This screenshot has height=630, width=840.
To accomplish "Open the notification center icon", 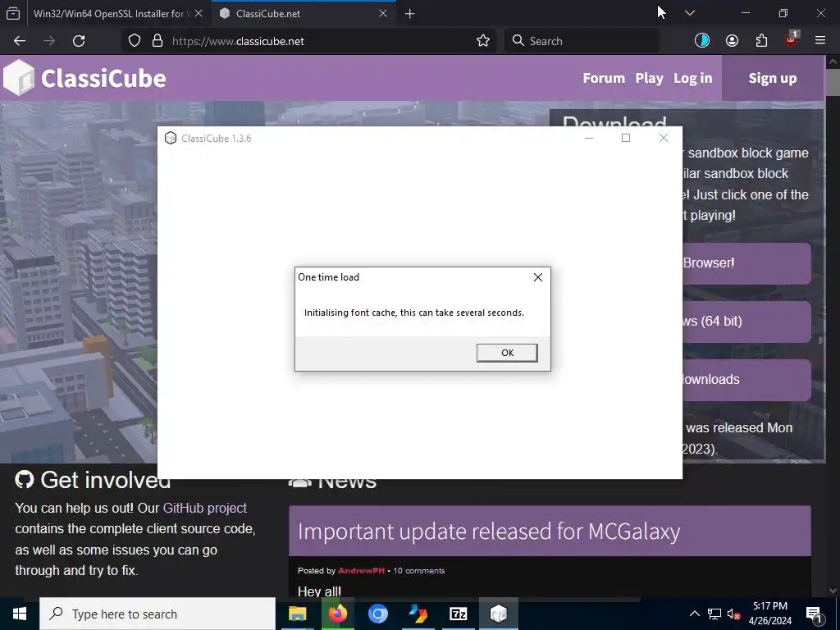I will (x=814, y=614).
